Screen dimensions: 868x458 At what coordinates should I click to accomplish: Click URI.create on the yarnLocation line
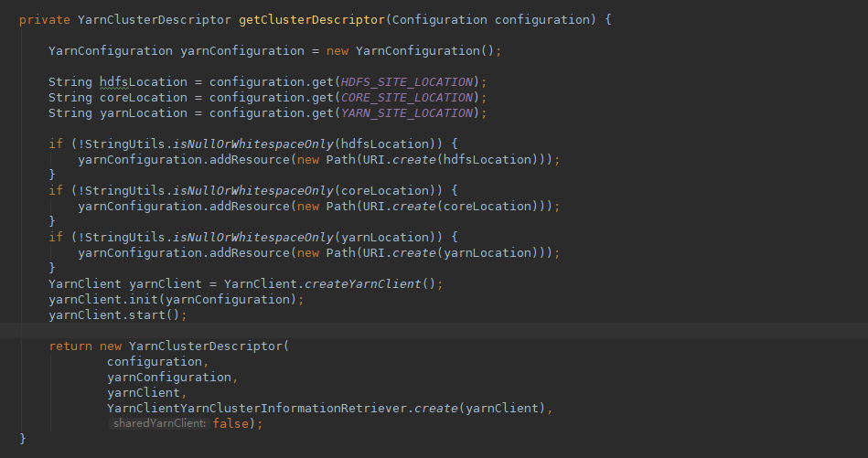pos(399,252)
